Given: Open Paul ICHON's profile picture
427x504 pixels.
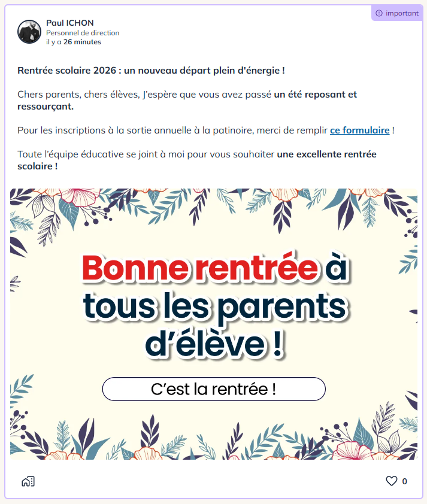Looking at the screenshot, I should (29, 32).
